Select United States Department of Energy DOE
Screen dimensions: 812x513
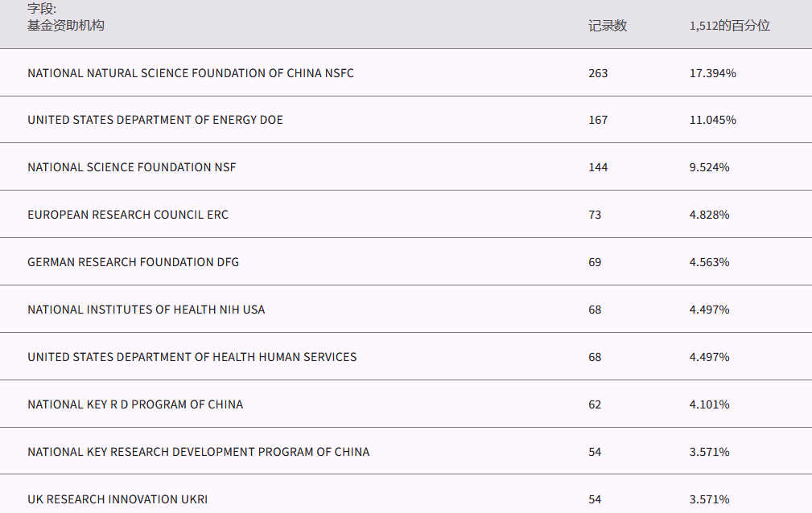point(155,120)
